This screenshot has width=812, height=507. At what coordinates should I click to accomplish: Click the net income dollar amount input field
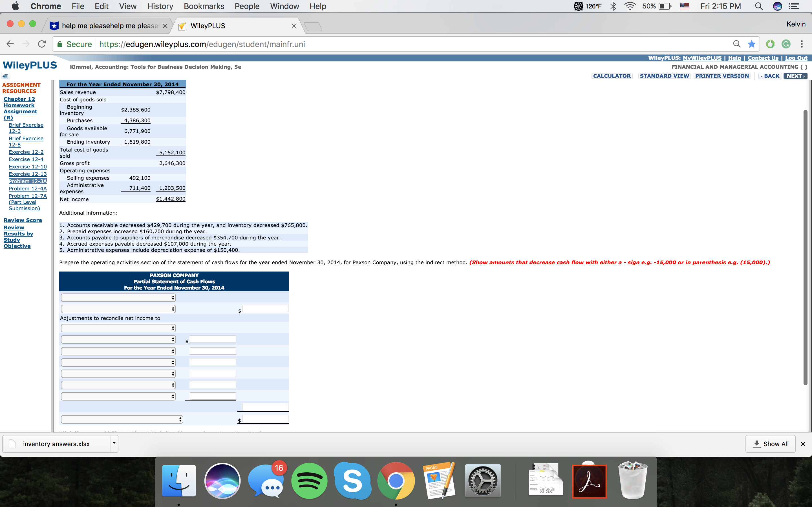click(x=265, y=308)
